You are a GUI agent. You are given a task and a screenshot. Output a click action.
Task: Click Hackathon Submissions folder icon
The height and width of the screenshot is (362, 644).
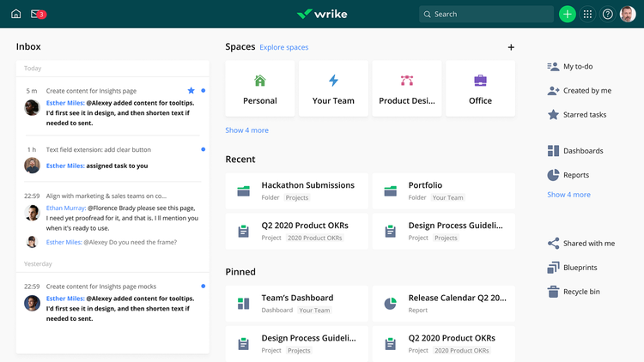[244, 190]
